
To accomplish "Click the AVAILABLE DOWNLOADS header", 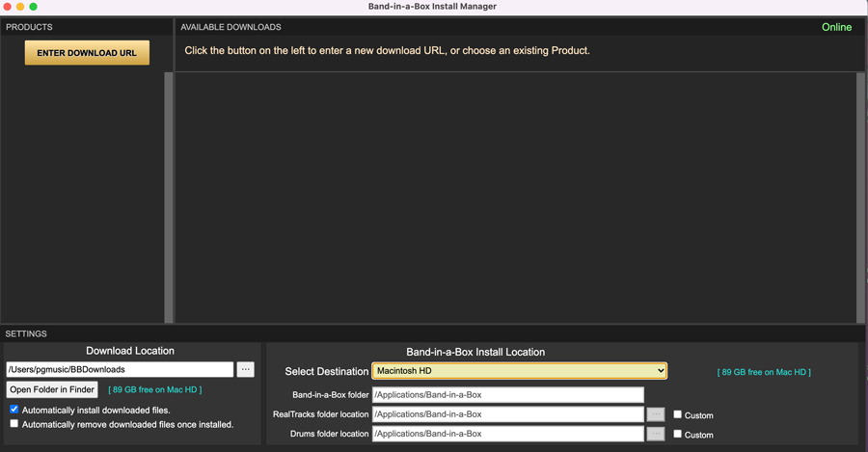I will pyautogui.click(x=231, y=27).
